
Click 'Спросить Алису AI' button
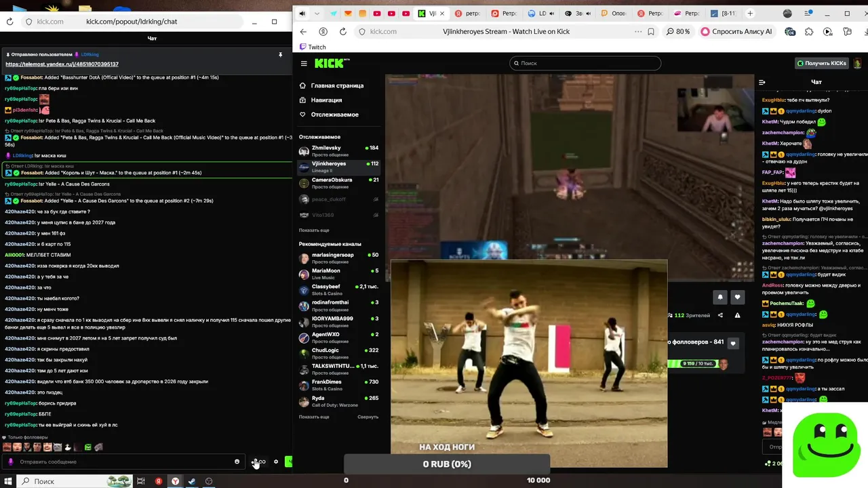click(736, 31)
